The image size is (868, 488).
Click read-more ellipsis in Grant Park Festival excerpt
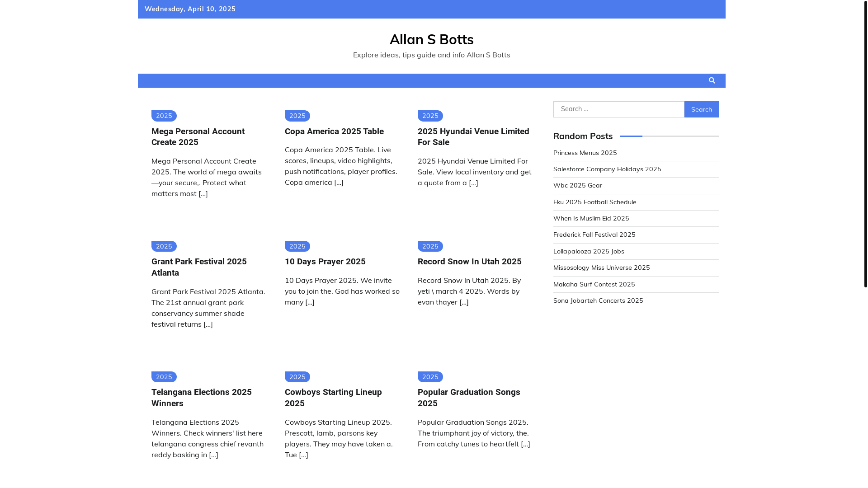tap(208, 324)
